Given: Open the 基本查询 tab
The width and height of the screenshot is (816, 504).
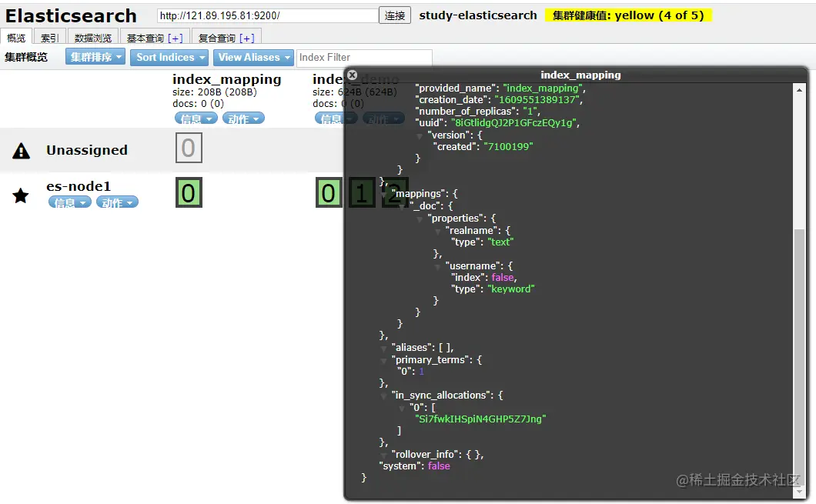Looking at the screenshot, I should [x=145, y=38].
